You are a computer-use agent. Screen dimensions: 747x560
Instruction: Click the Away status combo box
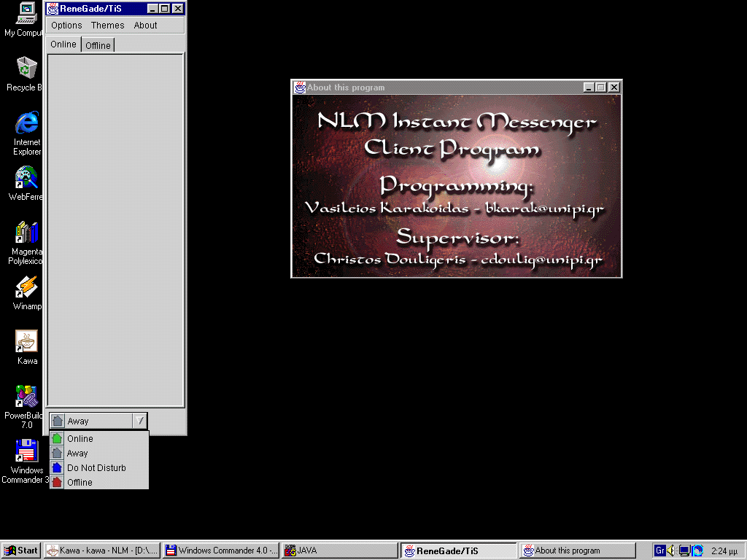pyautogui.click(x=98, y=421)
